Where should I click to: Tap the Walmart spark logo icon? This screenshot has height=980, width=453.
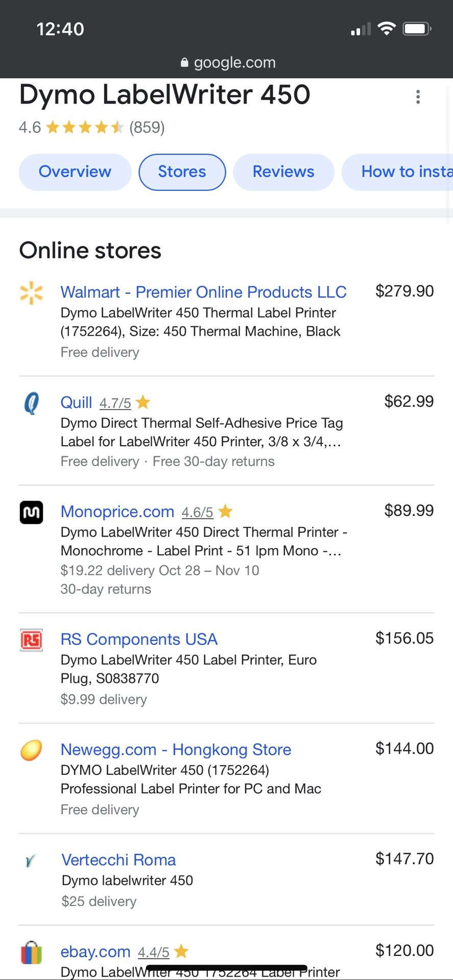coord(31,293)
